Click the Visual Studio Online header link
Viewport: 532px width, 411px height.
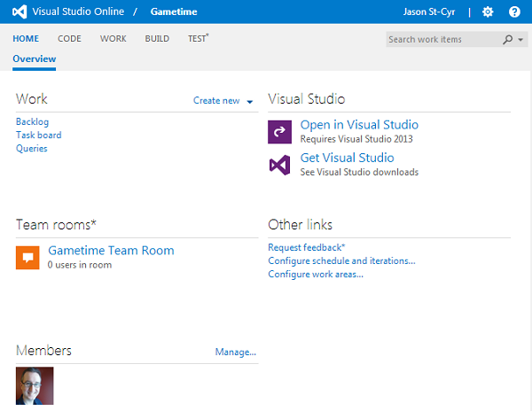(78, 12)
